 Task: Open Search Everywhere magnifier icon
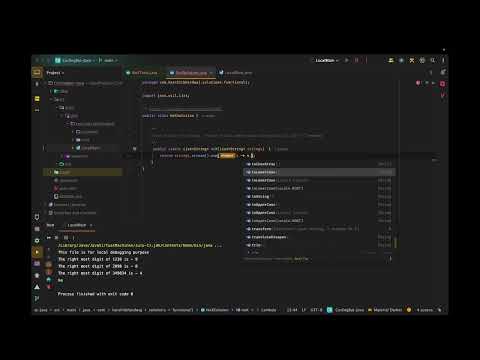[433, 60]
